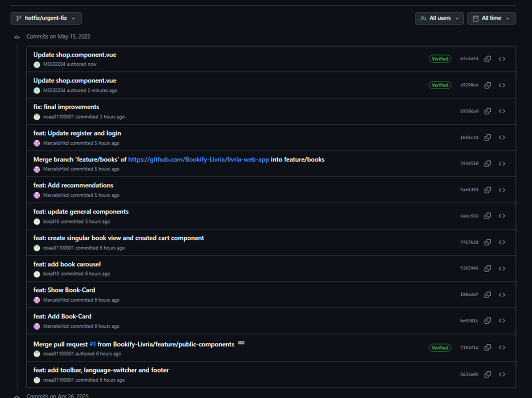
Task: Open commit hash daec93d
Action: 469,216
